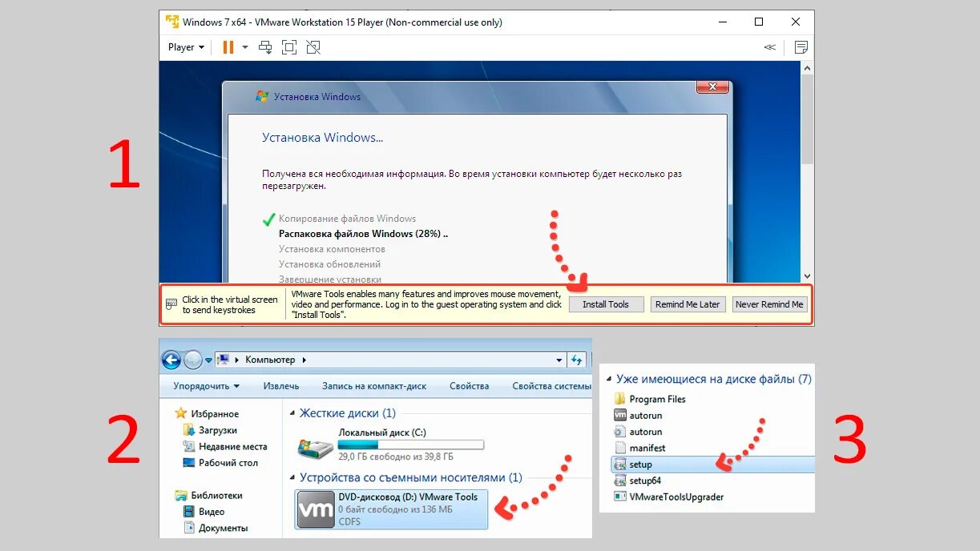Click Свойства toolbar item

[470, 386]
